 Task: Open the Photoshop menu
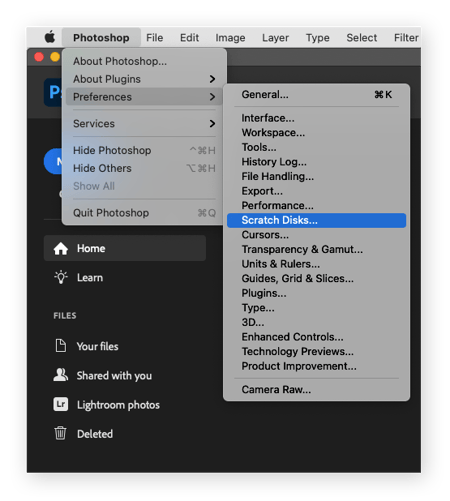pyautogui.click(x=101, y=38)
